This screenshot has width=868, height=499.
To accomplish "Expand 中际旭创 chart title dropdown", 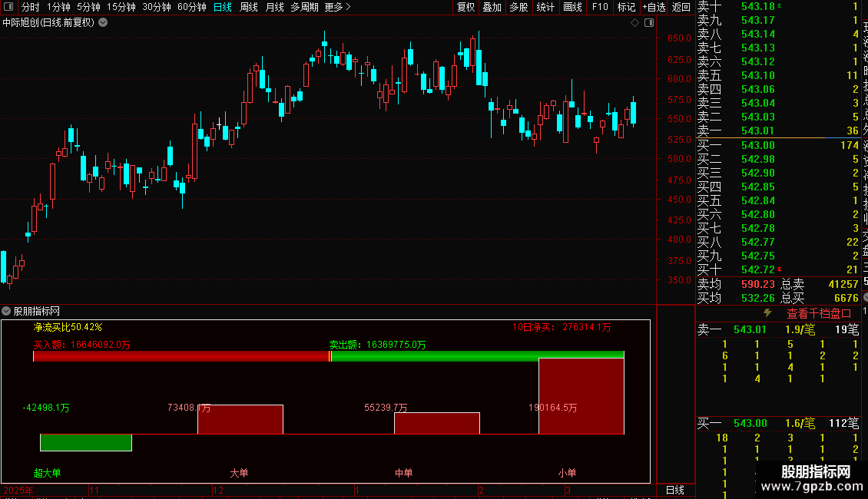I will [103, 23].
